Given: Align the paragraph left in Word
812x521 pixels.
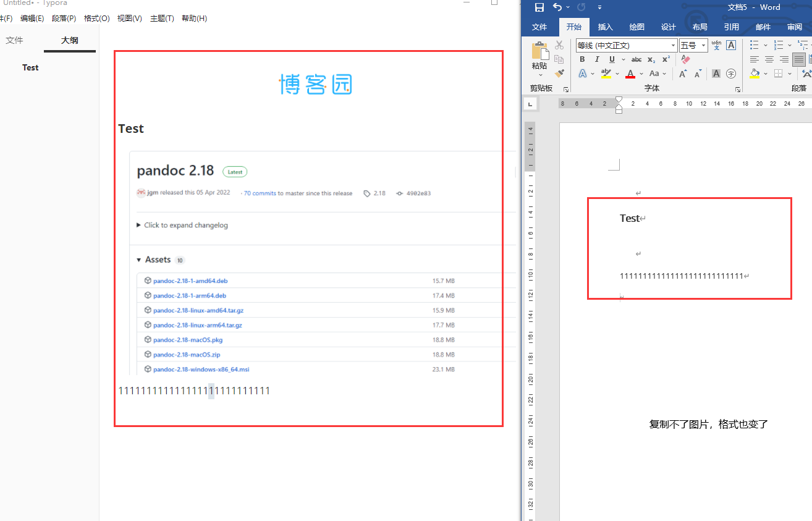Looking at the screenshot, I should [x=755, y=59].
